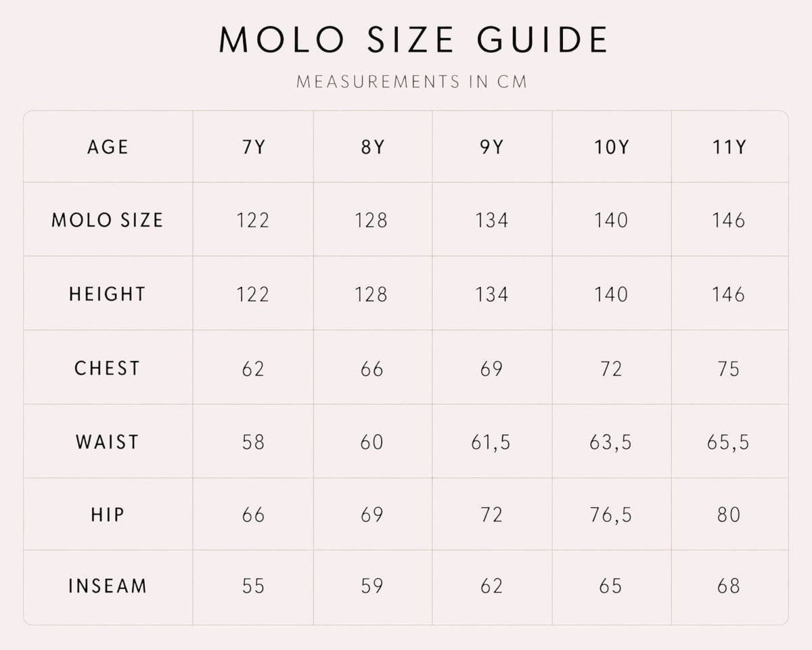Select the INSEAM row label
812x650 pixels.
tap(108, 586)
